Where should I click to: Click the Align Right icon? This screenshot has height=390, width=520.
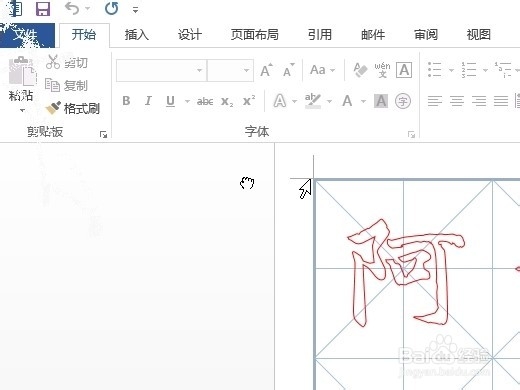tap(479, 101)
